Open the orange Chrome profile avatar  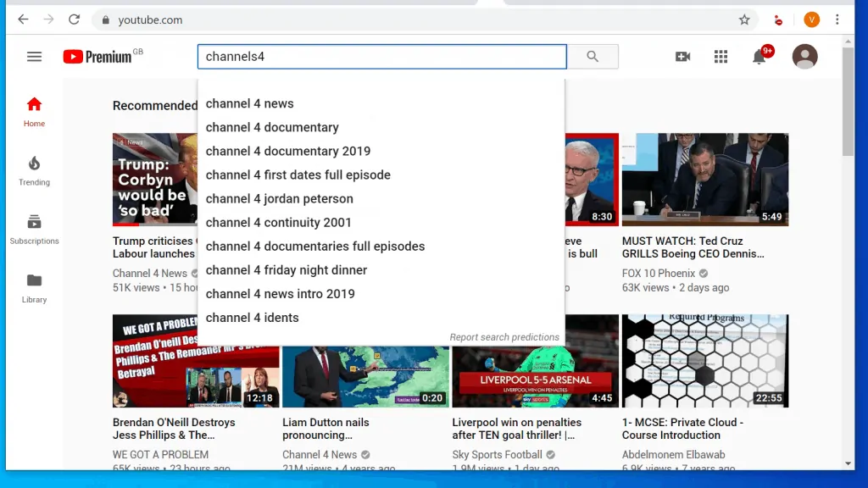coord(811,20)
